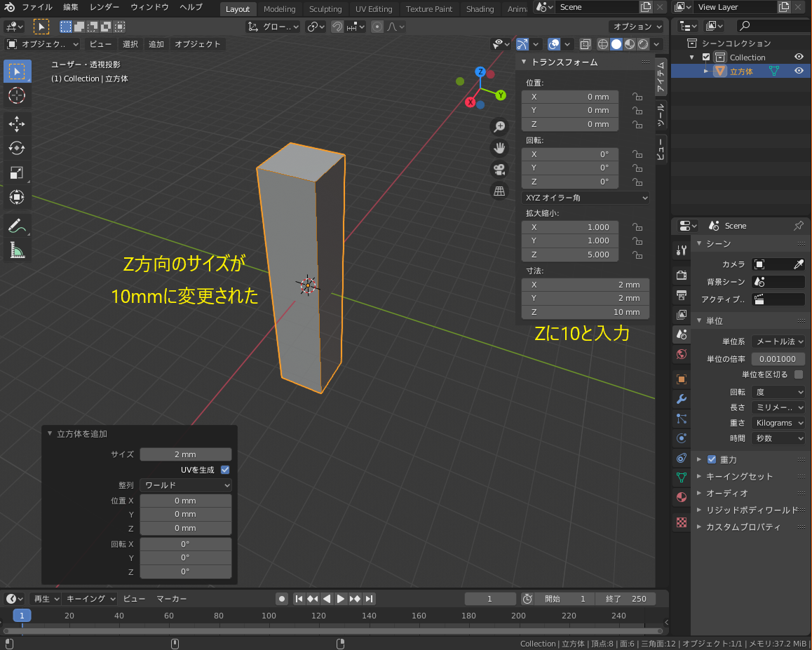The width and height of the screenshot is (812, 650).
Task: Hide 立方体 with its eye icon
Action: click(799, 71)
